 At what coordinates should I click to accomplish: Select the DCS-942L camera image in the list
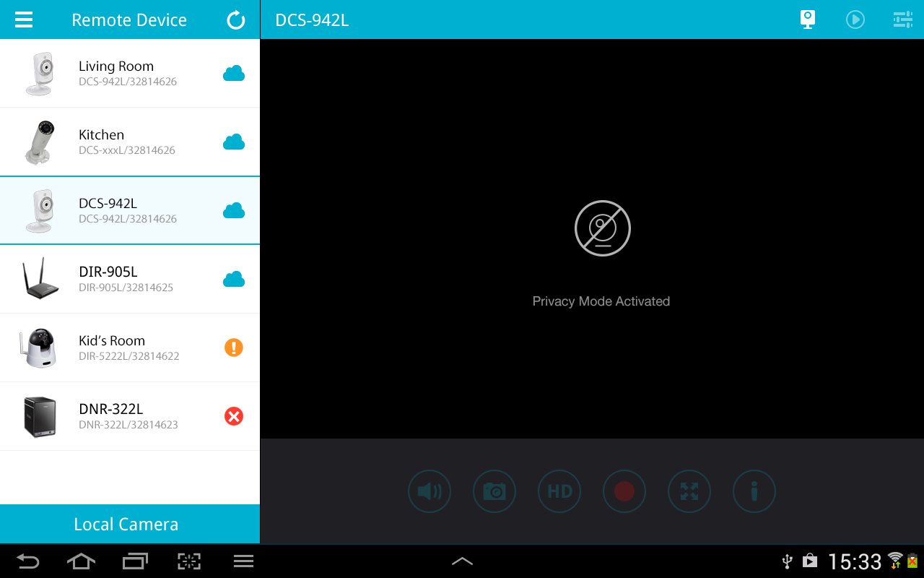[x=40, y=210]
